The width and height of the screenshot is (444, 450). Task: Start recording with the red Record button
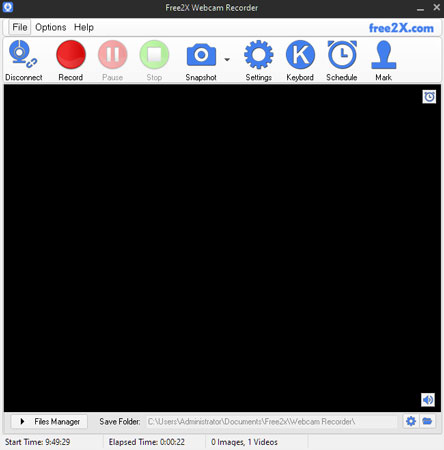71,54
